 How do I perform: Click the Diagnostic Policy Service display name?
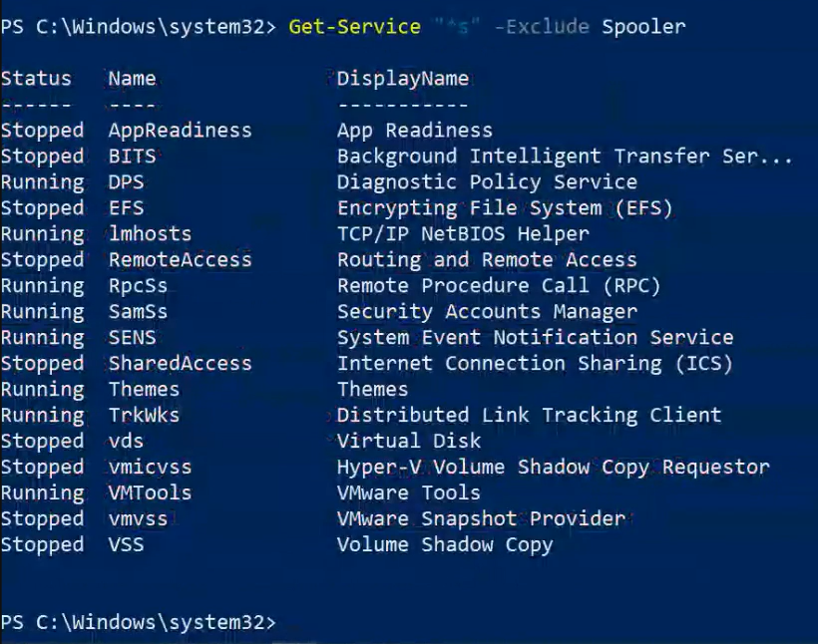[x=487, y=182]
